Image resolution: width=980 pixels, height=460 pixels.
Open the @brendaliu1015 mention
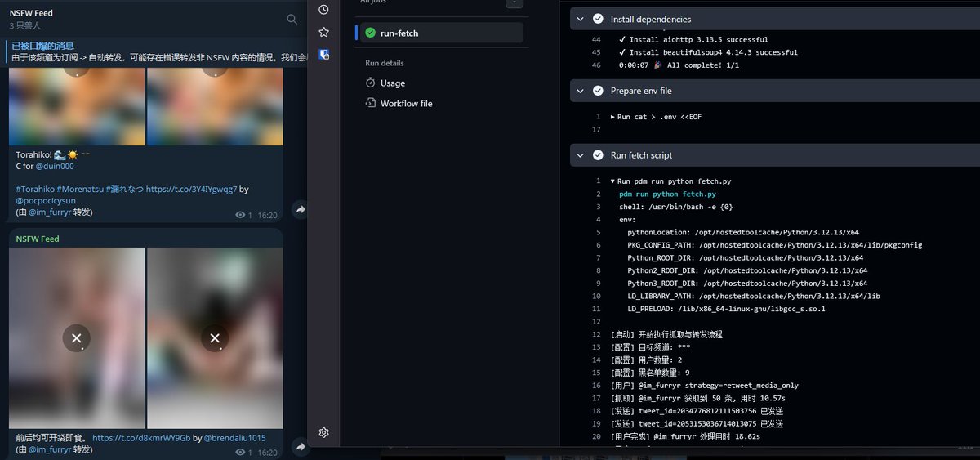[x=234, y=438]
